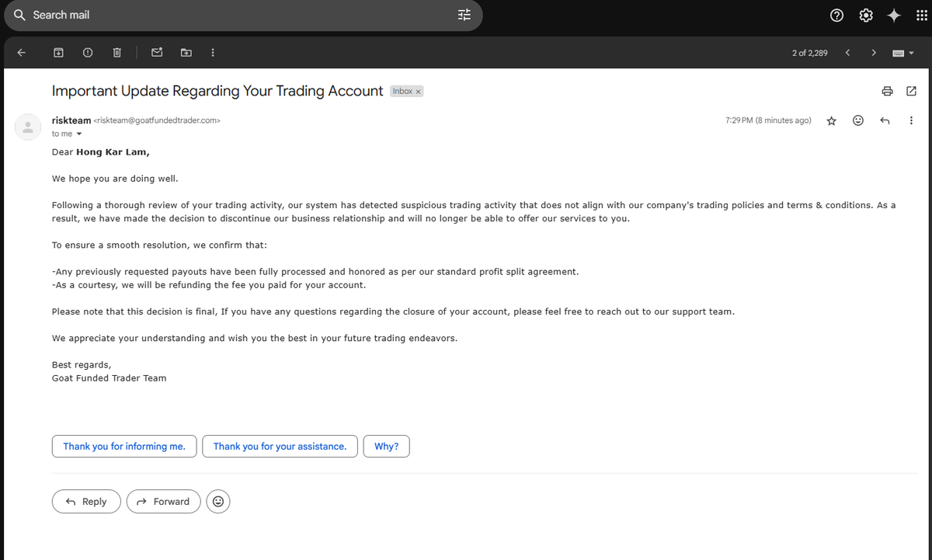Choose the 'Why?' smart reply
The image size is (932, 560).
click(x=386, y=446)
